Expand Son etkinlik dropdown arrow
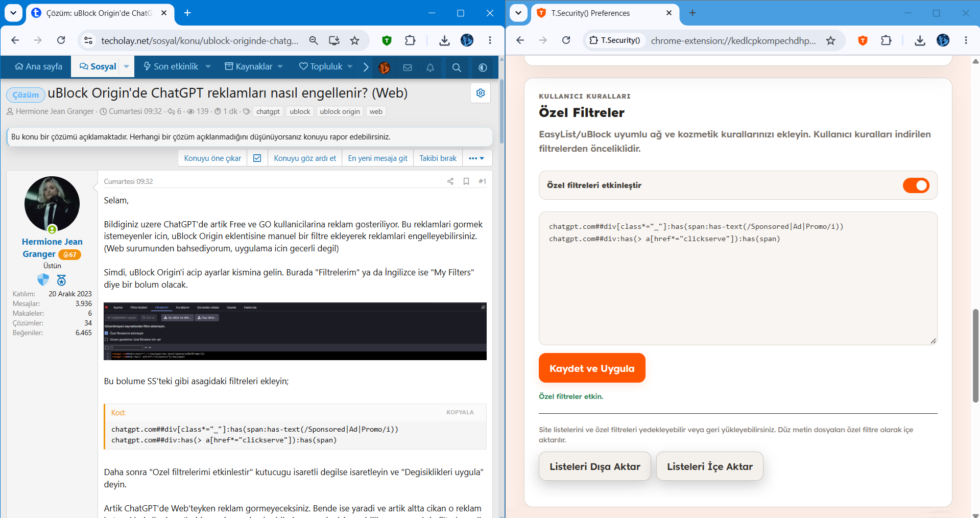Screen dimensions: 980x518 pyautogui.click(x=208, y=66)
